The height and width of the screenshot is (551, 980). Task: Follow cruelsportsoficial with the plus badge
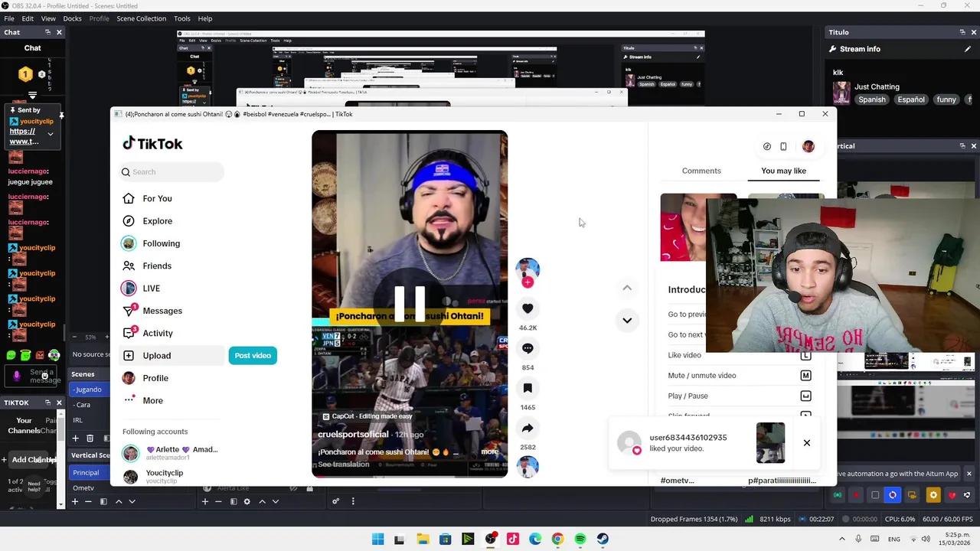click(x=528, y=282)
